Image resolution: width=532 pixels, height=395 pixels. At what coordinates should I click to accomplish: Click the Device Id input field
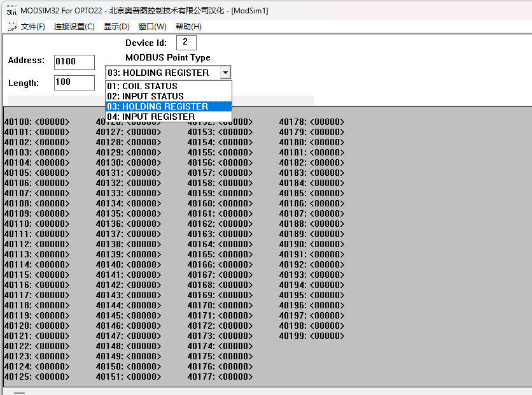point(186,43)
